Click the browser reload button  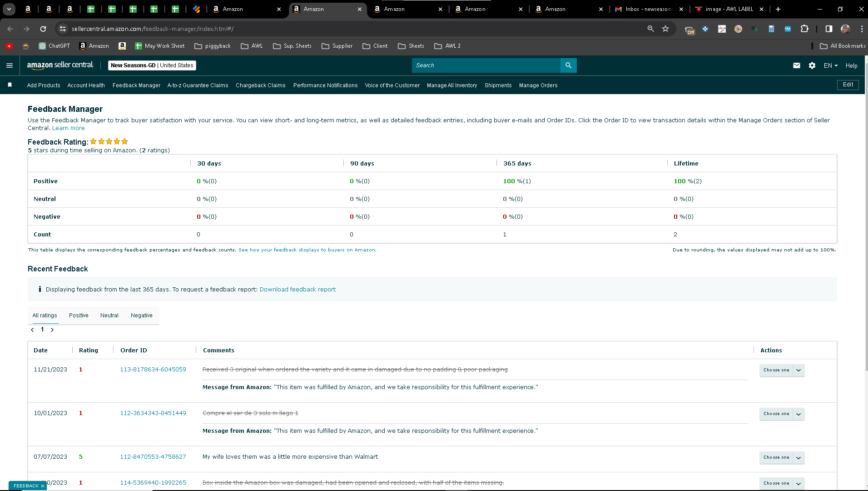point(43,29)
